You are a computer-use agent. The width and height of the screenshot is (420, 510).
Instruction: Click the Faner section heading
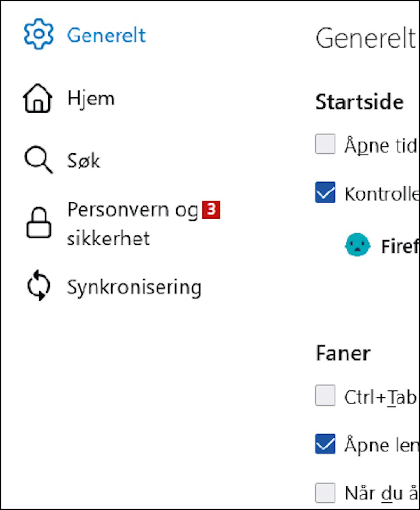[x=343, y=353]
